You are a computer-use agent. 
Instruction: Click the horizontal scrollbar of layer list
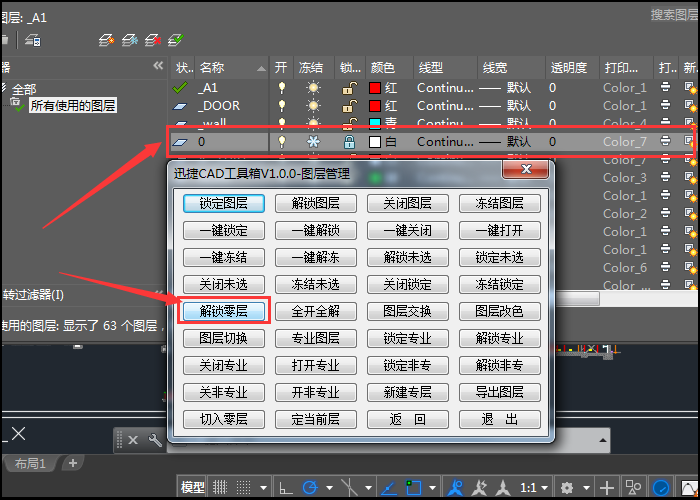(577, 298)
